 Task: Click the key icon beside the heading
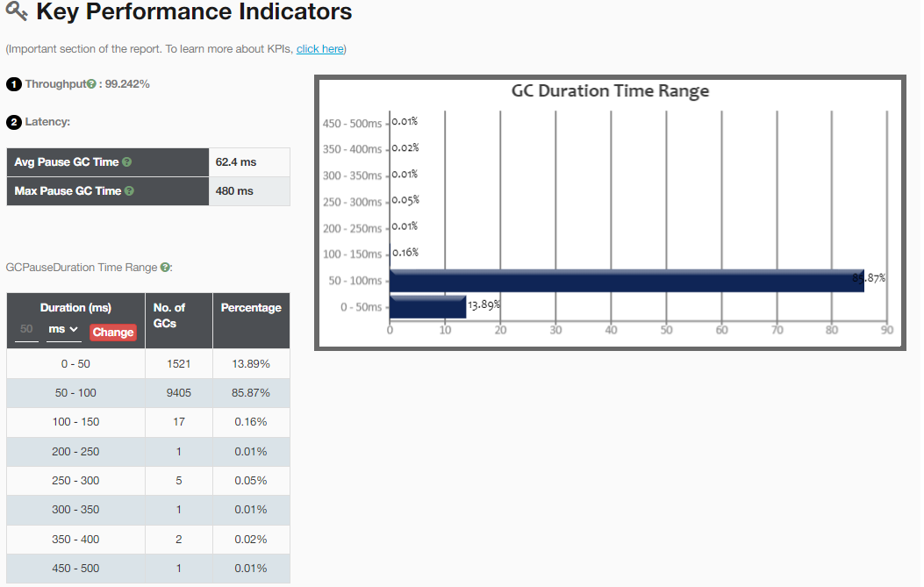(17, 12)
